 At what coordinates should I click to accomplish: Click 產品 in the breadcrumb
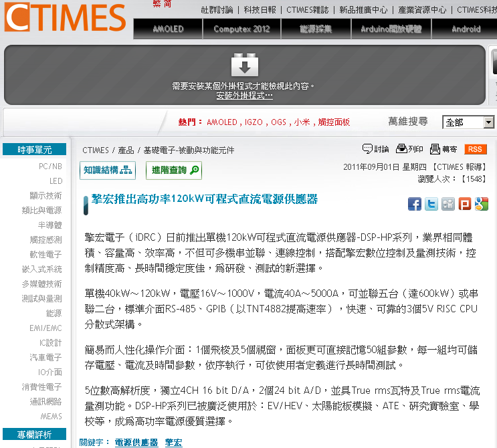(126, 150)
